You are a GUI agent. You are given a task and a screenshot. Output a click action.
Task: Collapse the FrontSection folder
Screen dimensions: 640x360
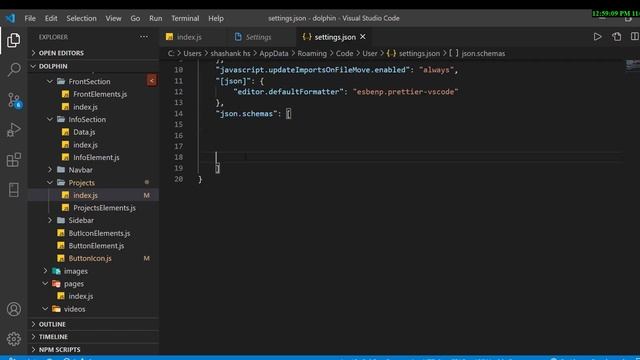point(89,82)
